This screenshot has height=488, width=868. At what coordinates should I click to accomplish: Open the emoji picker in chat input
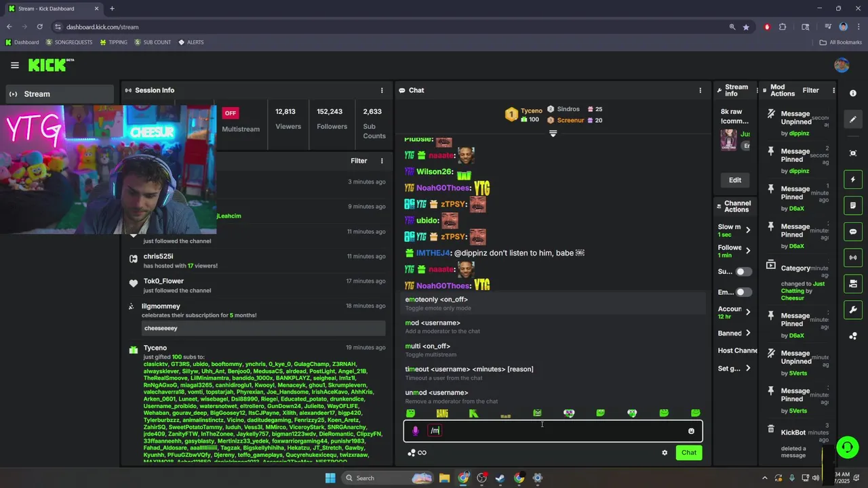[x=691, y=431]
